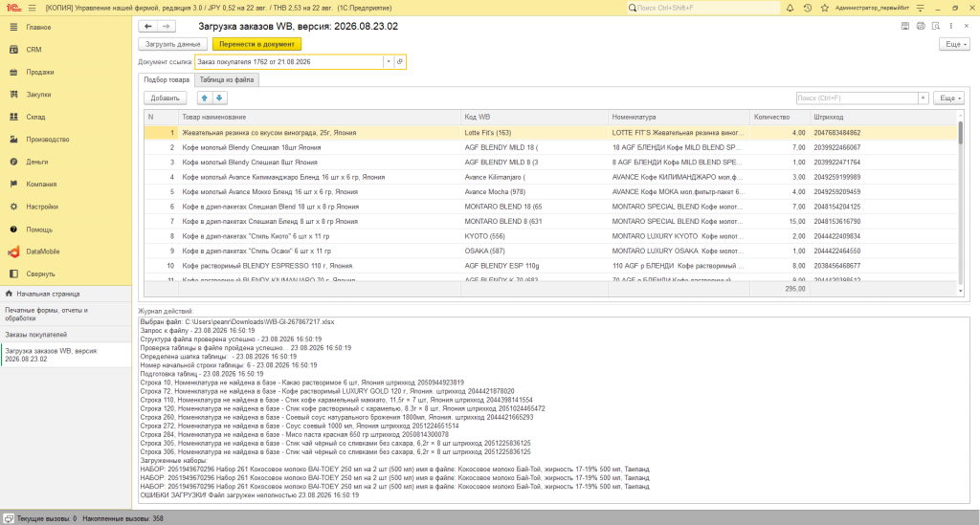Sort by Штрихкод column header
980x525 pixels.
point(883,117)
